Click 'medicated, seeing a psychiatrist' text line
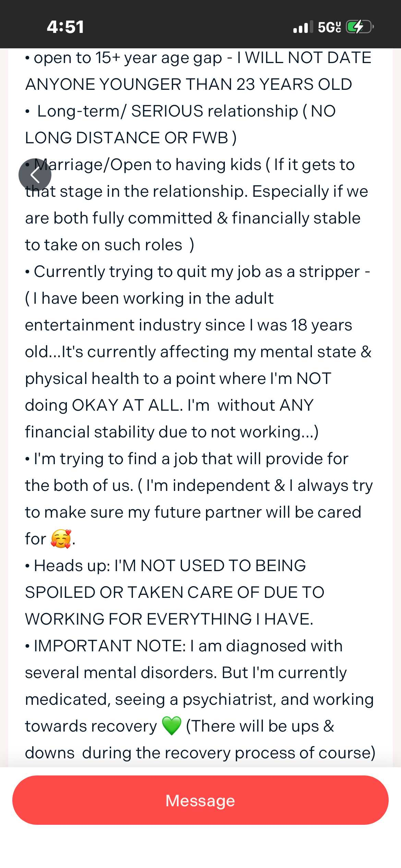 pyautogui.click(x=199, y=699)
